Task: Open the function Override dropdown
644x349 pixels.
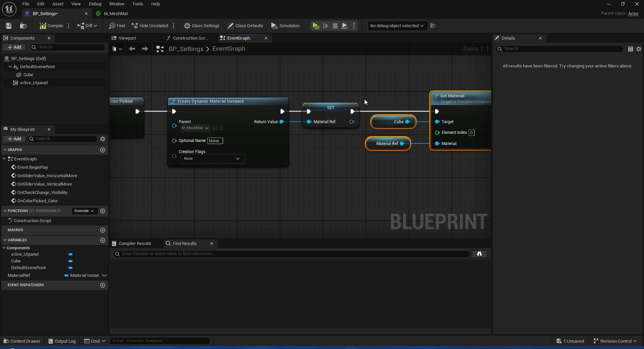Action: click(x=84, y=211)
